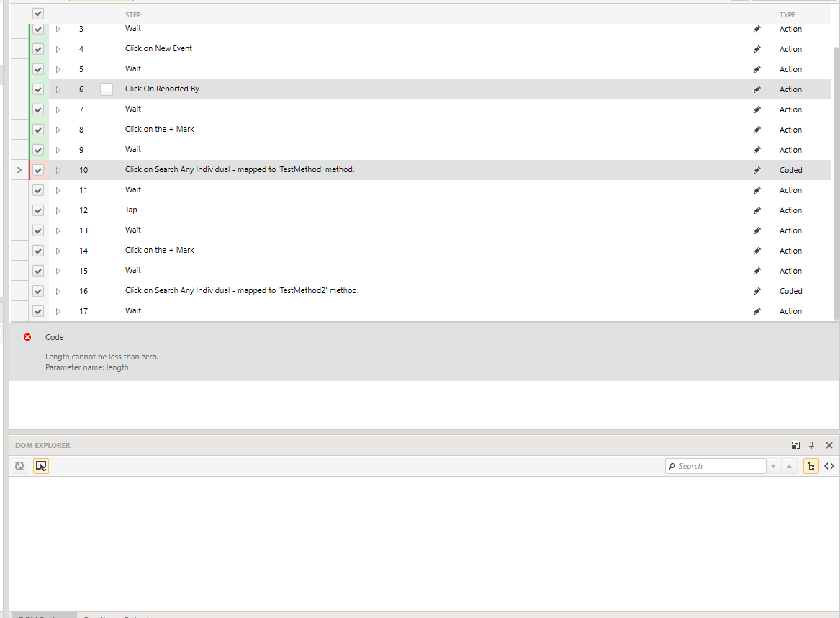Expand step 14 Click on the + Mark
Screen dimensions: 840x618
[x=58, y=251]
